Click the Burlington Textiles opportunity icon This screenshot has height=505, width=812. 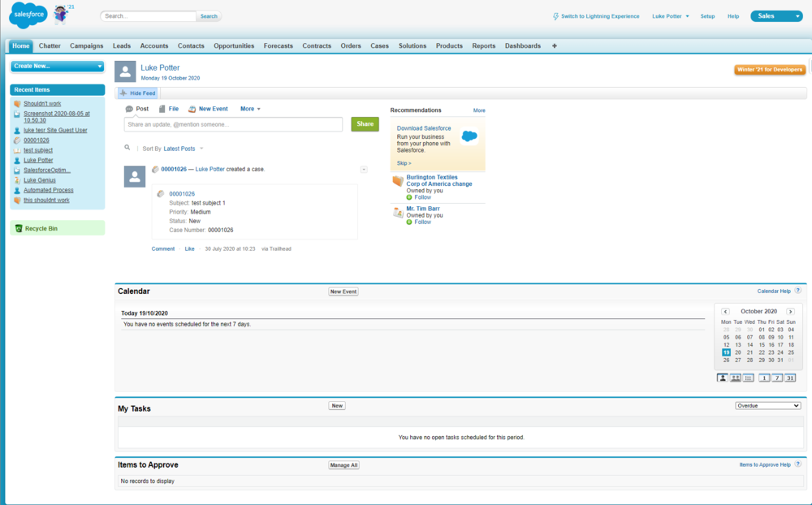point(398,181)
